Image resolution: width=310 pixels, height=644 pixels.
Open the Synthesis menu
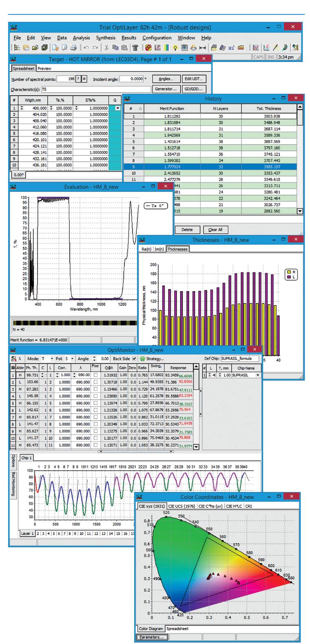tap(106, 38)
